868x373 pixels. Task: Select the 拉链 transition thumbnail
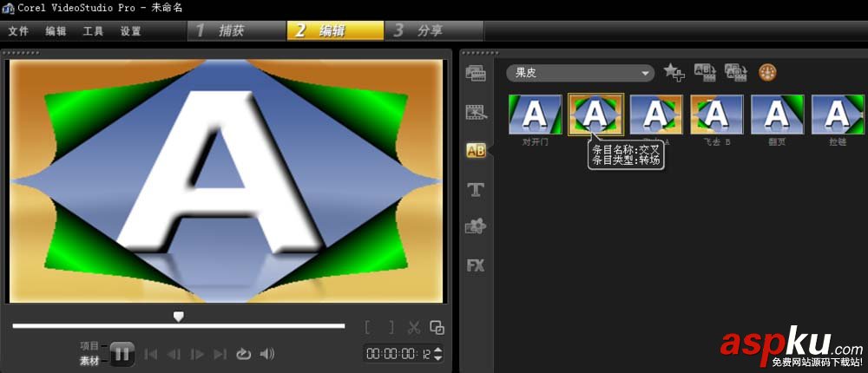pyautogui.click(x=838, y=114)
